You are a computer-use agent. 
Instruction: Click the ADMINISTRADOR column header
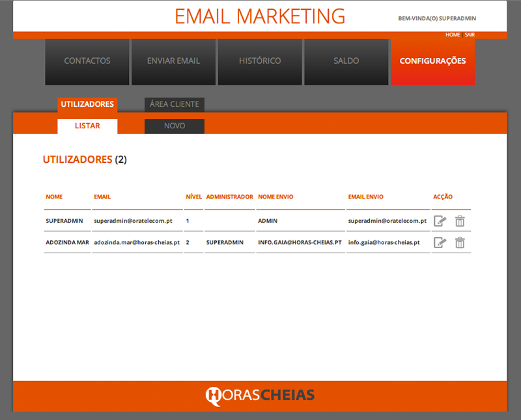230,197
